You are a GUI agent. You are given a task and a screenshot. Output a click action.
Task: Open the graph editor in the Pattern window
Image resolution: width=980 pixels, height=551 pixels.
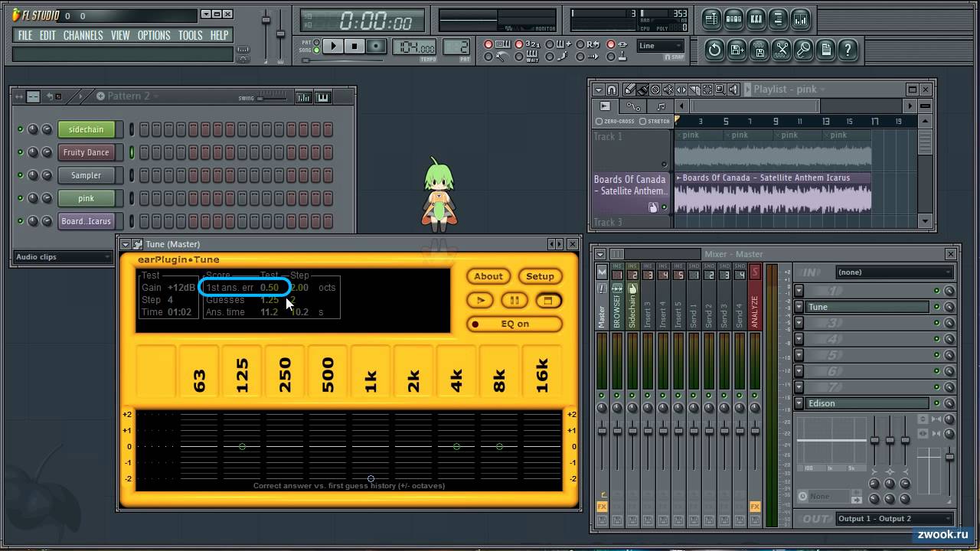[304, 97]
